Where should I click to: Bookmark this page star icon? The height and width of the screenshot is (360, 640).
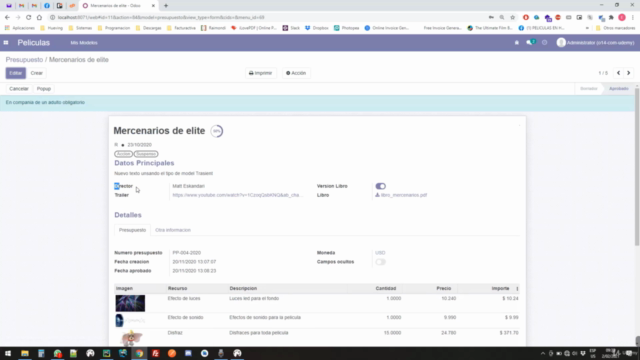pos(513,17)
